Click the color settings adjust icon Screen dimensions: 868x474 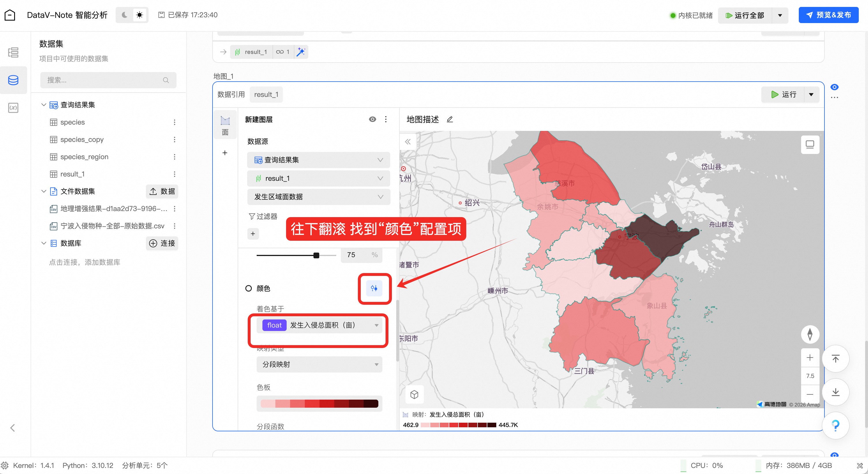pyautogui.click(x=374, y=288)
